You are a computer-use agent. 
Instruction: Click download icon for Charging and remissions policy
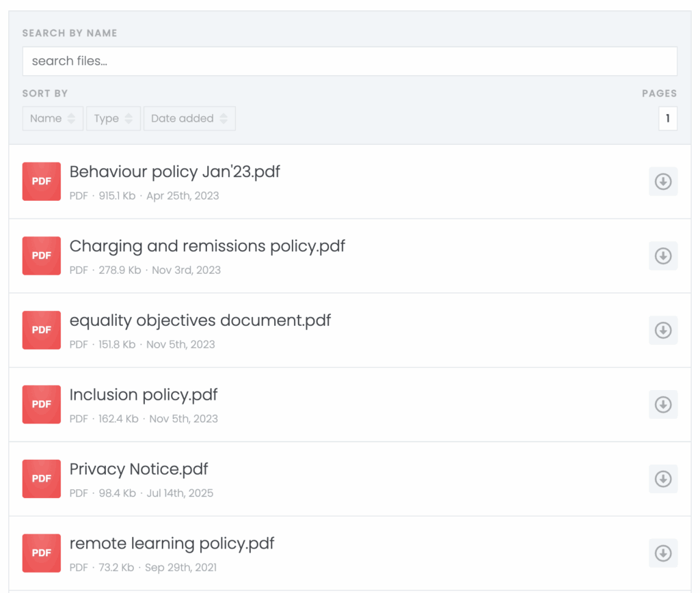point(662,256)
